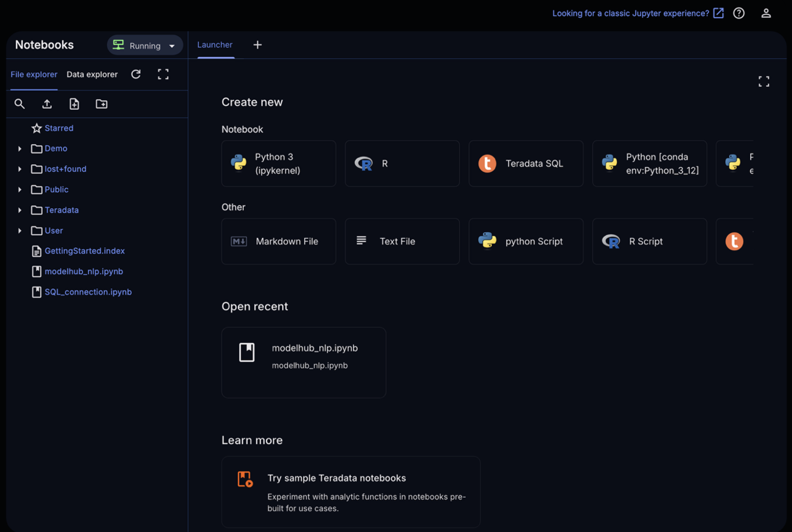Expand the lost+found folder arrow
Image resolution: width=792 pixels, height=532 pixels.
(x=20, y=169)
